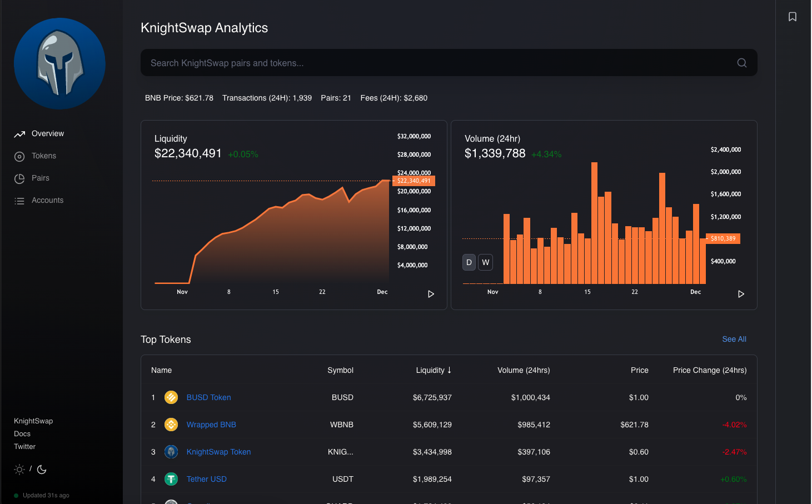The image size is (812, 504).
Task: Play the Volume chart animation
Action: pos(741,294)
